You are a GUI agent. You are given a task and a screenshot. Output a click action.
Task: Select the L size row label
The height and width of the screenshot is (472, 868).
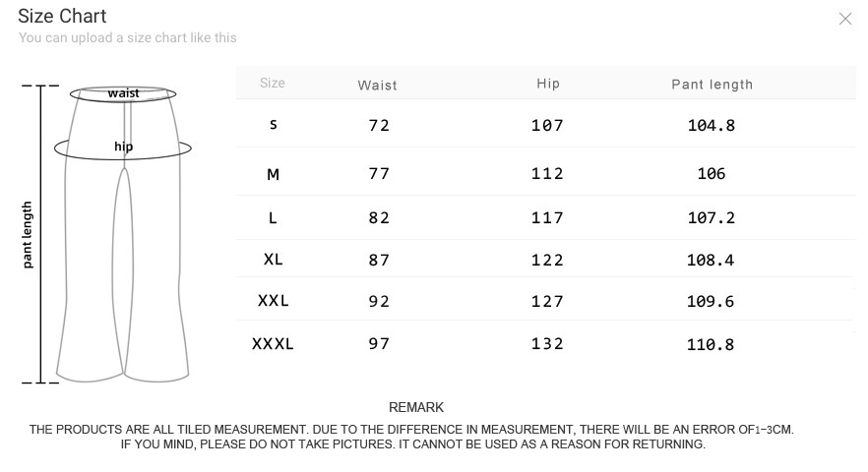(x=274, y=217)
